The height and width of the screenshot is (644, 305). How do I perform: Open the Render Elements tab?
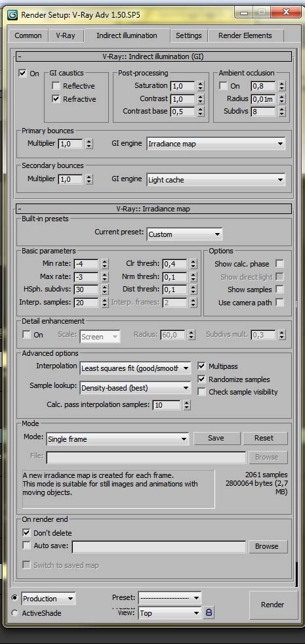[245, 35]
